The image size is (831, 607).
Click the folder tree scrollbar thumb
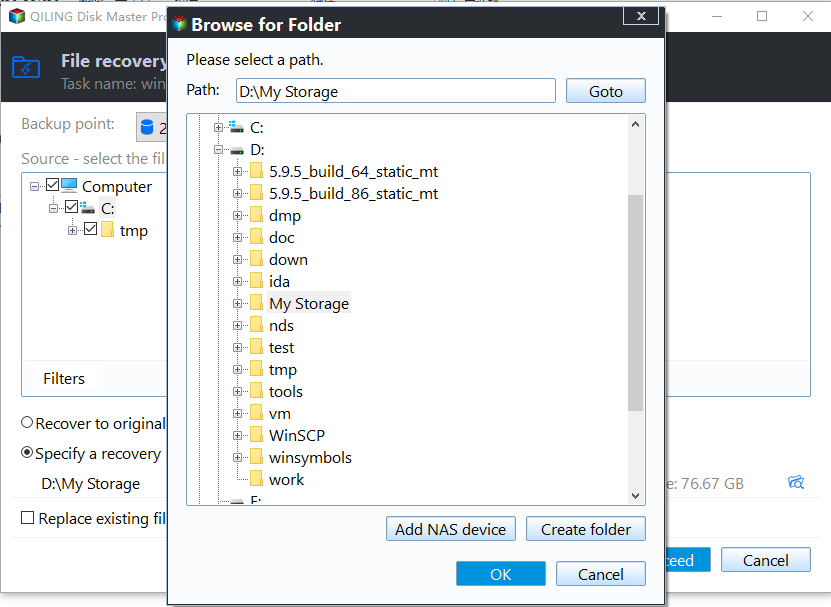(x=635, y=302)
